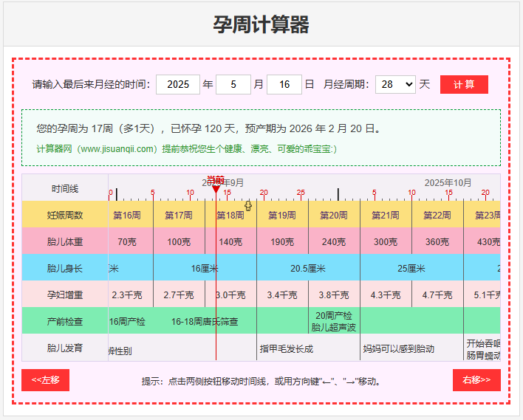Click the day input field showing 16
This screenshot has height=420, width=523.
tap(284, 84)
